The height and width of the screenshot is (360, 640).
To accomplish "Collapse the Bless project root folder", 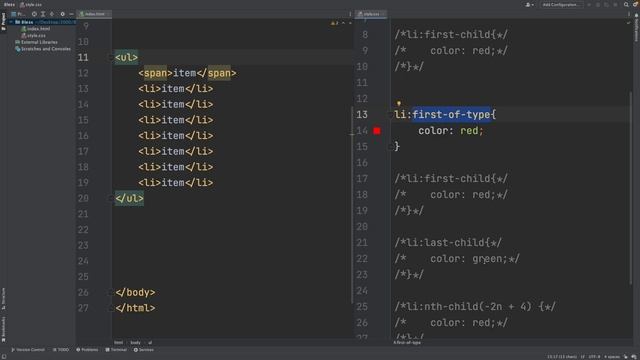I will [11, 22].
